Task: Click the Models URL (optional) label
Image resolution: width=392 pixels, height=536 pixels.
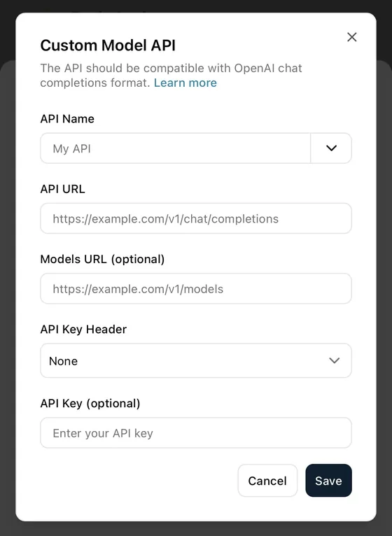Action: [x=103, y=259]
